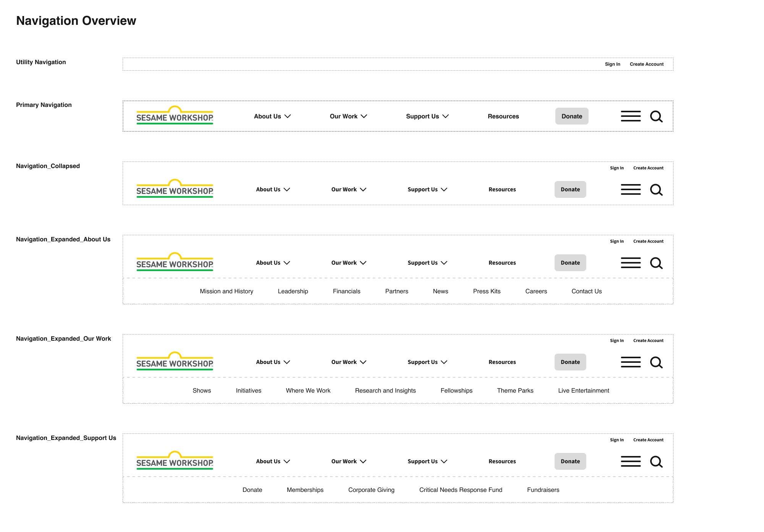764x532 pixels.
Task: Click search icon in Navigation_Collapsed bar
Action: click(x=656, y=190)
